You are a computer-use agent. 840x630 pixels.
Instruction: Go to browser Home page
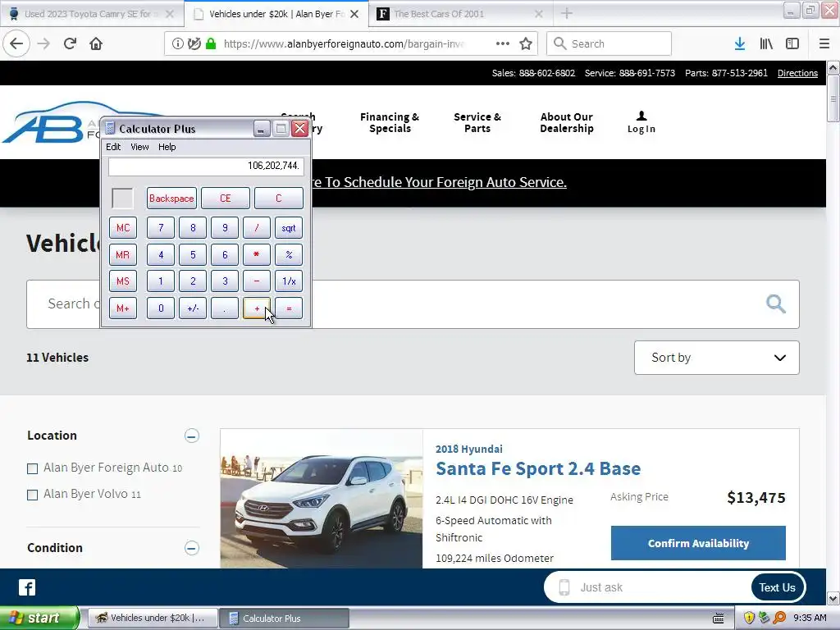(x=96, y=43)
